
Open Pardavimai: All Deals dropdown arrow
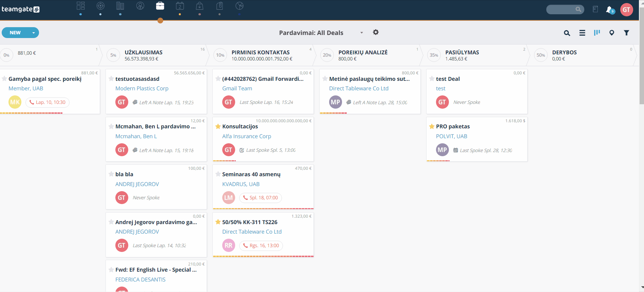(362, 33)
